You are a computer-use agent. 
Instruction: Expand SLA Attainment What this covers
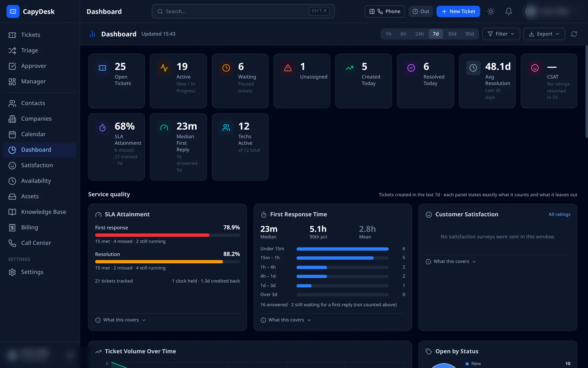click(x=121, y=320)
